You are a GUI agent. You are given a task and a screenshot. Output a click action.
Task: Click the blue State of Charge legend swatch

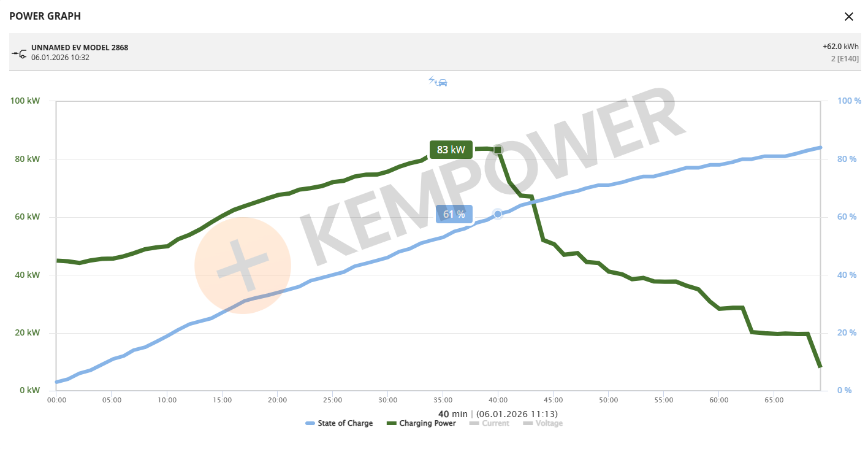pos(310,423)
